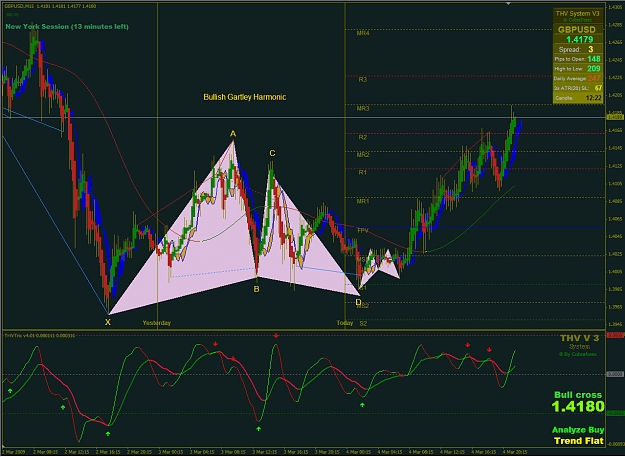Click the 'High to Low: 209' row
625x457 pixels.
point(578,69)
